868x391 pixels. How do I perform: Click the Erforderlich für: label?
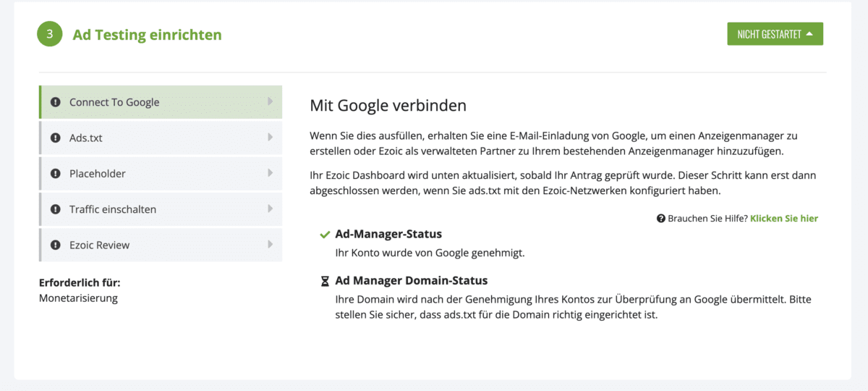pos(80,282)
